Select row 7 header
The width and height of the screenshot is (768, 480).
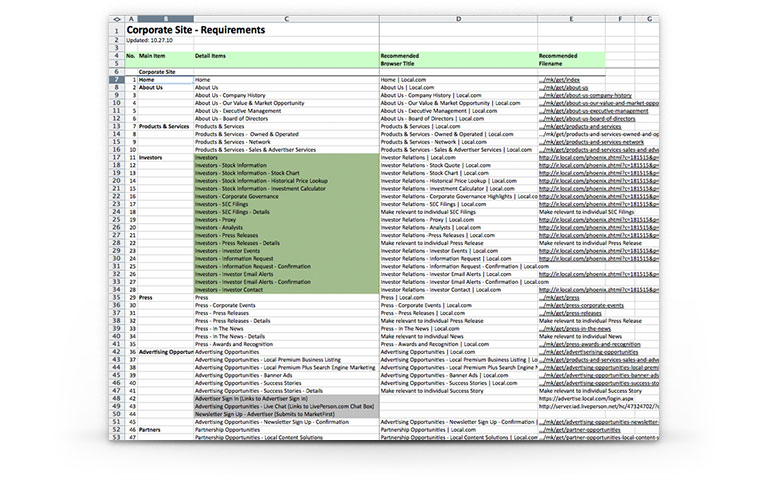pos(117,80)
